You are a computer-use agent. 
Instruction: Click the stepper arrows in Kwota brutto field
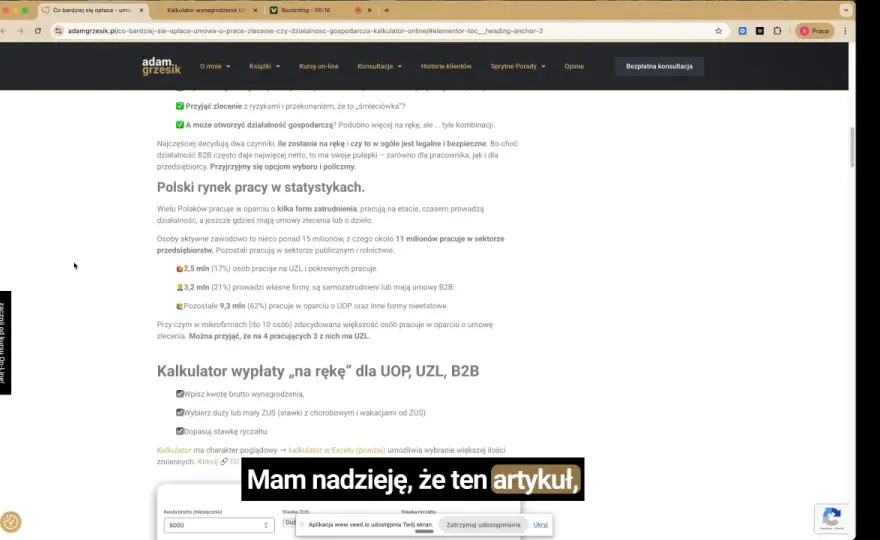pos(266,525)
